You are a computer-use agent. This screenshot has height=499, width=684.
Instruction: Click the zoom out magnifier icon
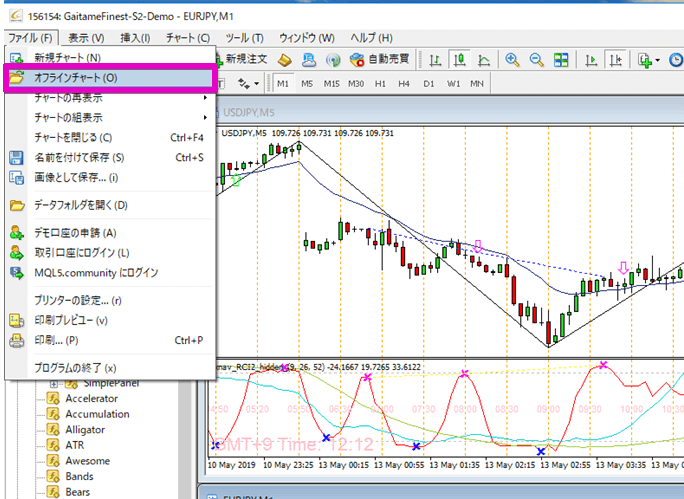[537, 60]
